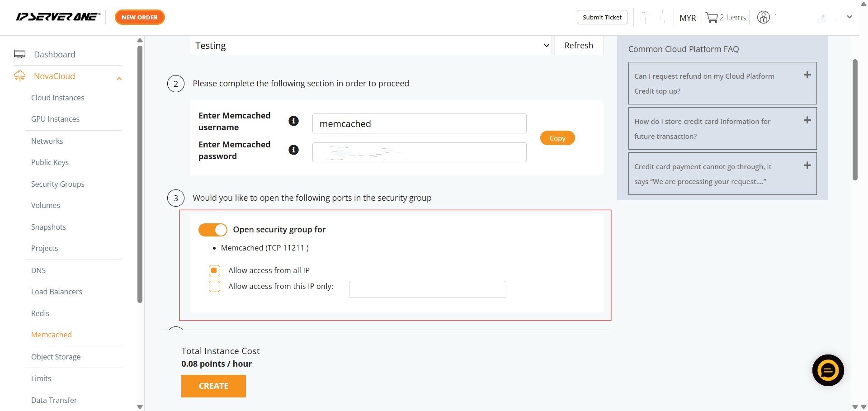This screenshot has width=868, height=411.
Task: Check Allow access from all IP
Action: [x=214, y=270]
